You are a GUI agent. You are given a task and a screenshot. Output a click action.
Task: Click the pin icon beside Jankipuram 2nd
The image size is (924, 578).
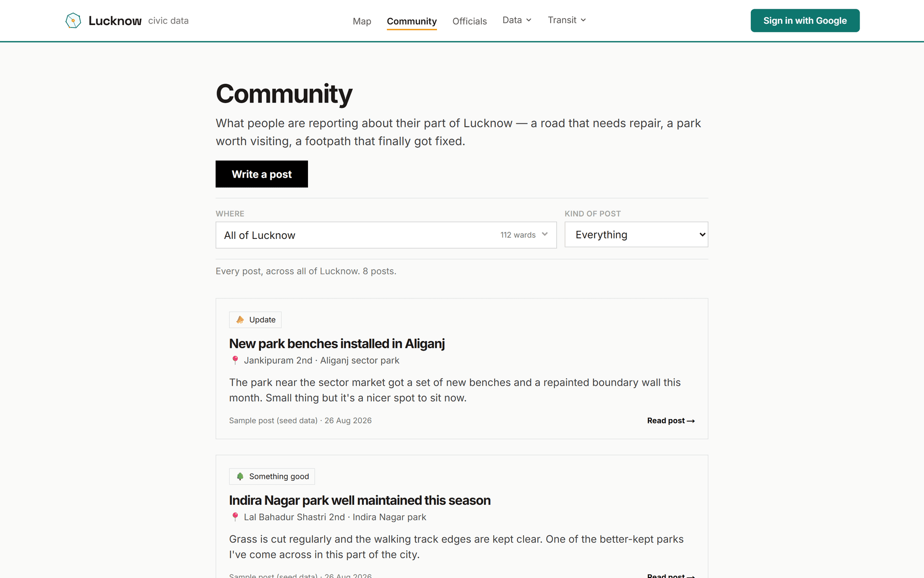[x=235, y=360]
